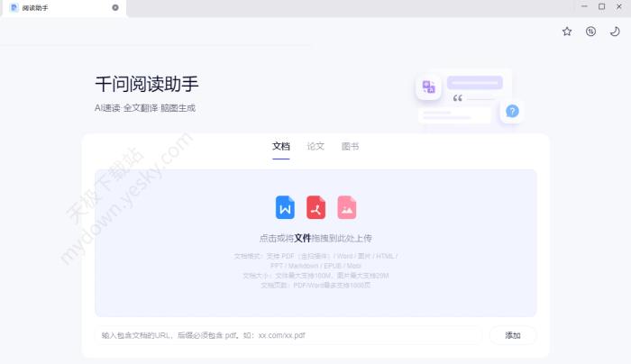Click the blue Word document icon
This screenshot has width=631, height=364.
tap(285, 207)
